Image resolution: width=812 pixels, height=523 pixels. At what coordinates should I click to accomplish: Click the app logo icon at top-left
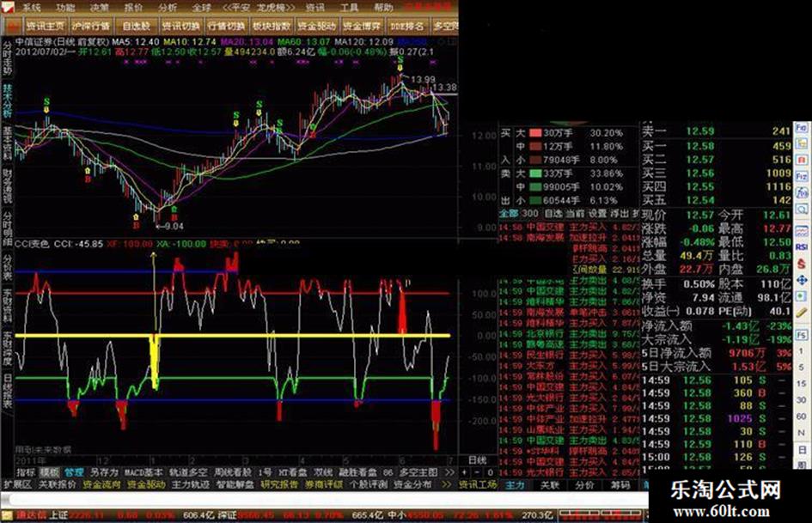tap(8, 7)
